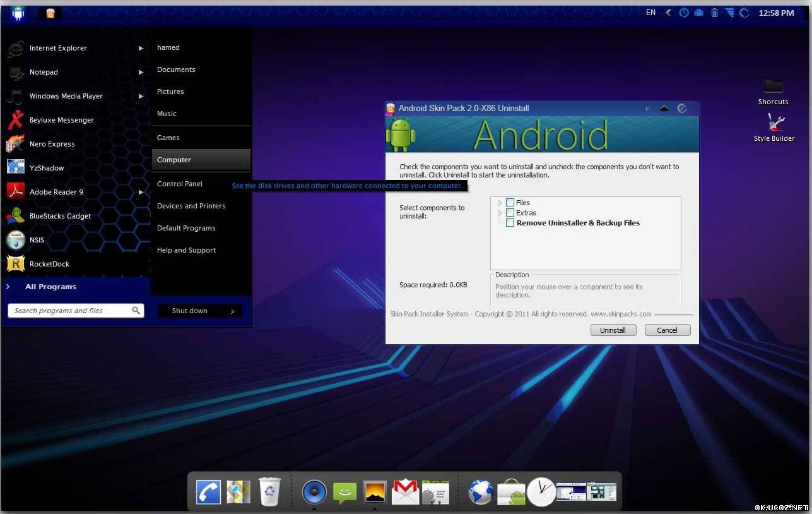Image resolution: width=812 pixels, height=514 pixels.
Task: Open Adobe Reader 9
Action: click(76, 192)
